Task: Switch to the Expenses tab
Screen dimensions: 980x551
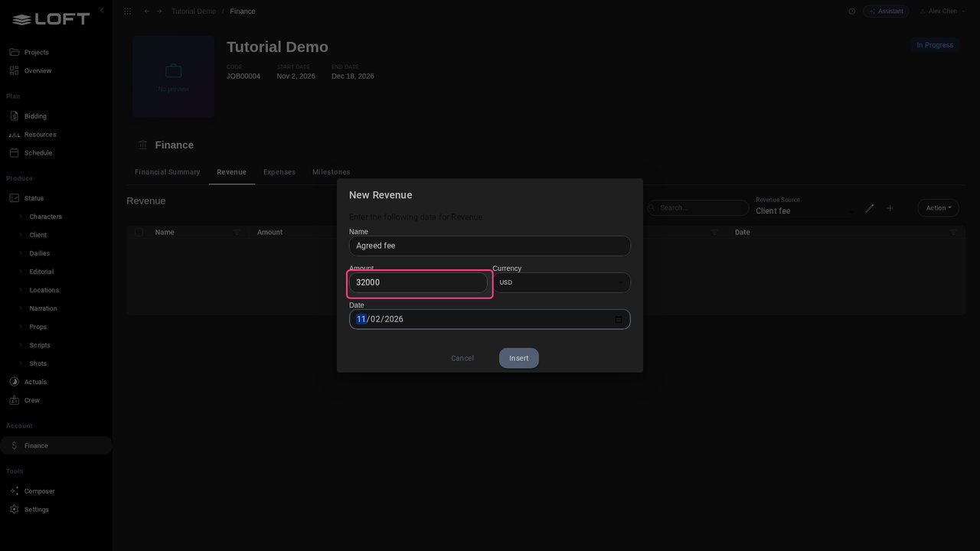Action: (279, 172)
